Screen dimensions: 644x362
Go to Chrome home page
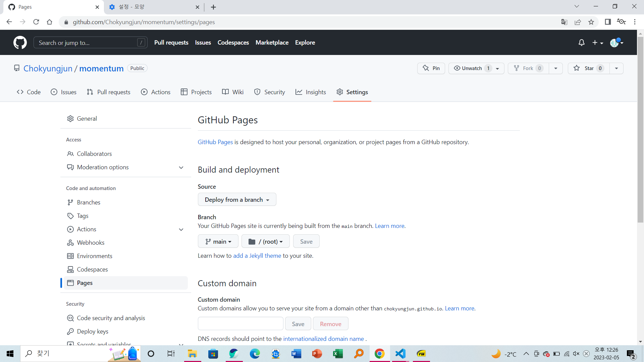(50, 22)
